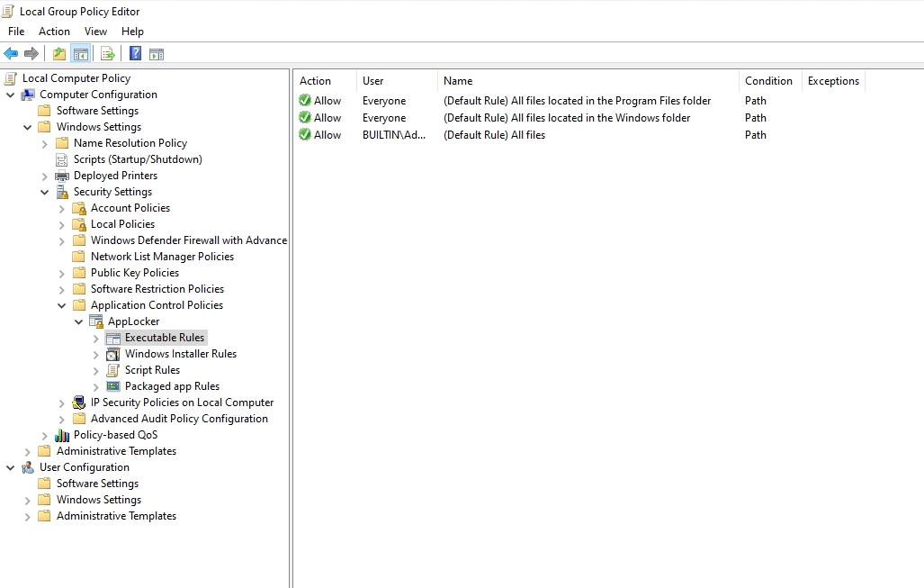Collapse the Application Control Policies node
The image size is (924, 588).
(62, 305)
